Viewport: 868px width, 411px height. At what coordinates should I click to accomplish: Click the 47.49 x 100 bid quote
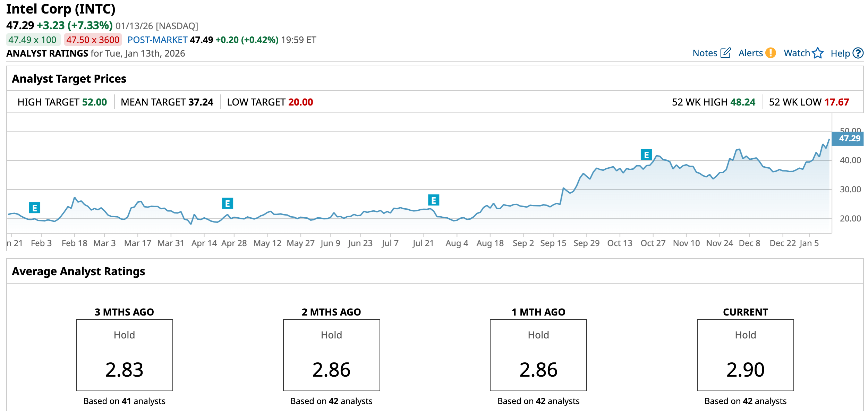click(x=33, y=40)
